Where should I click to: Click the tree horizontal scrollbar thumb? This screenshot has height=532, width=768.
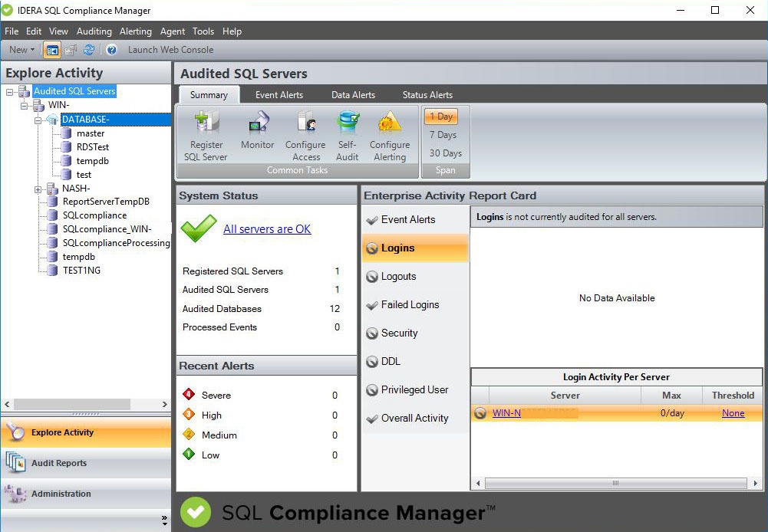point(72,404)
